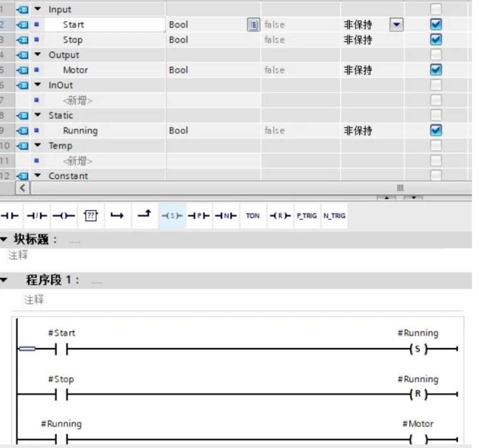This screenshot has width=479, height=448.
Task: Collapse the Static section
Action: pyautogui.click(x=37, y=114)
